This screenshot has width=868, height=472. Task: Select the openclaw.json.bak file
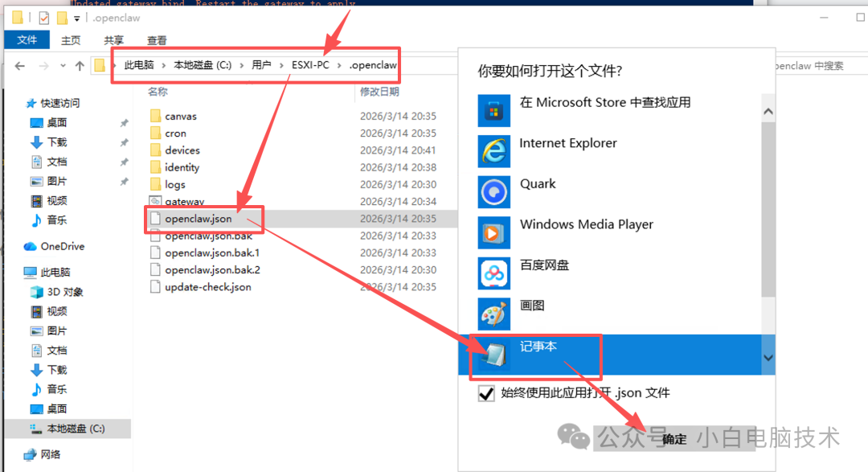click(x=208, y=236)
